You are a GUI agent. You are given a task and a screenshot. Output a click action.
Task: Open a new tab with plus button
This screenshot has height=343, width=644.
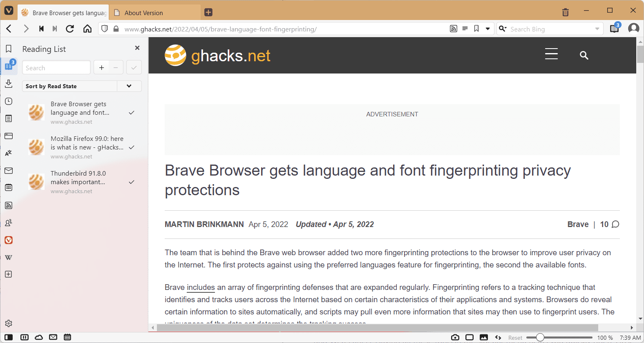208,12
